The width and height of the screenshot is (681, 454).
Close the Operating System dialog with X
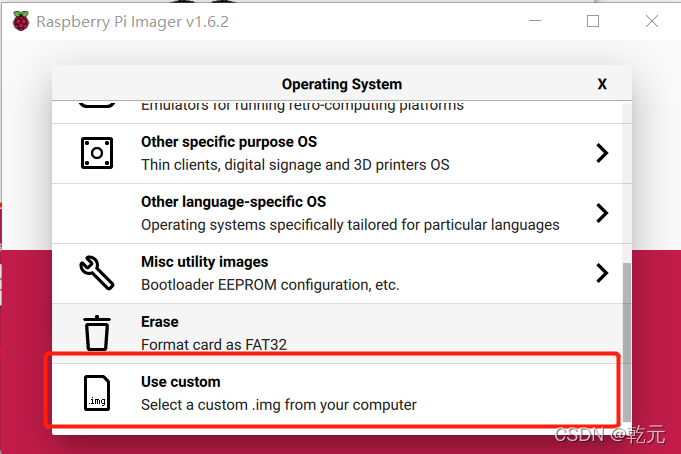click(602, 84)
